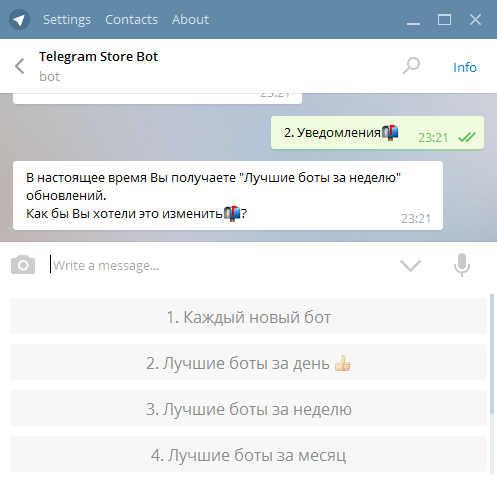The image size is (497, 480).
Task: Choose "4. Лучшие боты за месяц" option
Action: tap(248, 454)
